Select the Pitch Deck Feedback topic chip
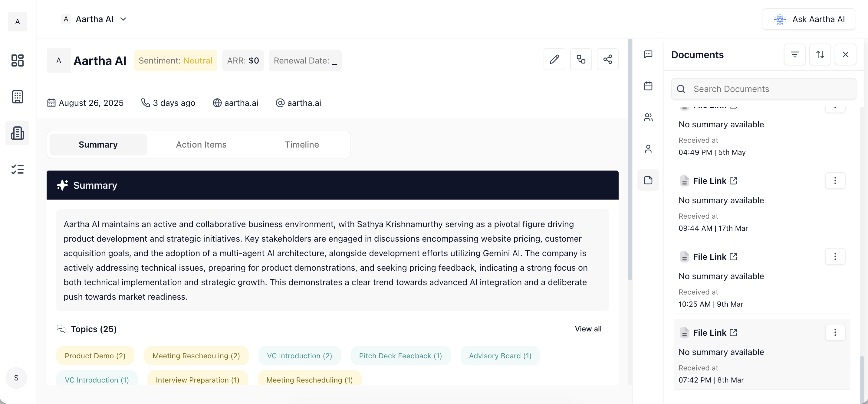The height and width of the screenshot is (404, 868). click(400, 356)
